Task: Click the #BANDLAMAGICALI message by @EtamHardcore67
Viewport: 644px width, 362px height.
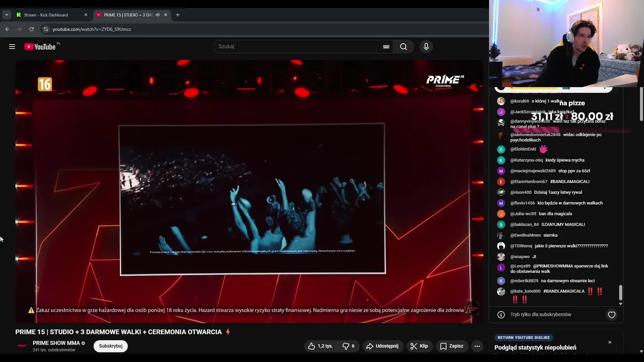Action: point(570,182)
